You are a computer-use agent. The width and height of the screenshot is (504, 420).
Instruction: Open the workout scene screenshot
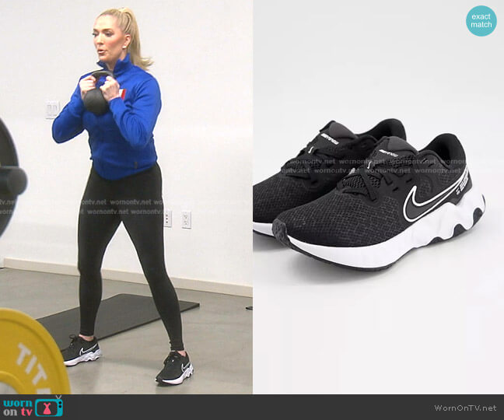click(126, 197)
